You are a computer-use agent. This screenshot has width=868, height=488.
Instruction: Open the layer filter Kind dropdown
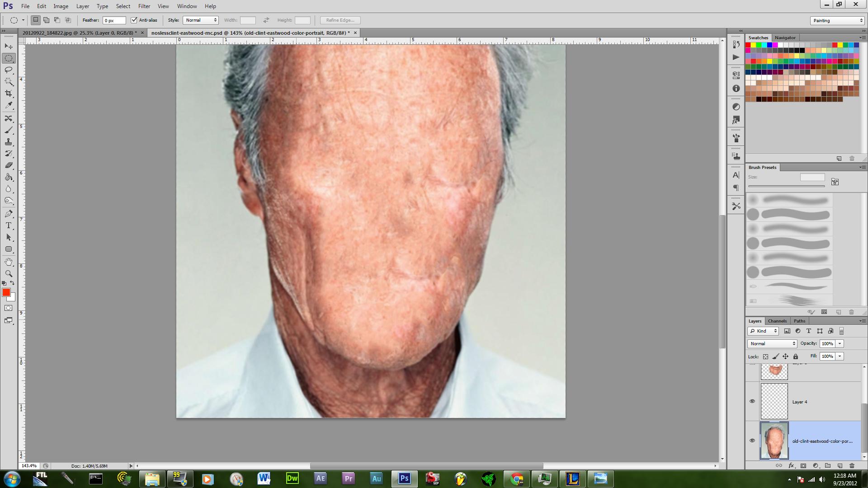tap(763, 331)
